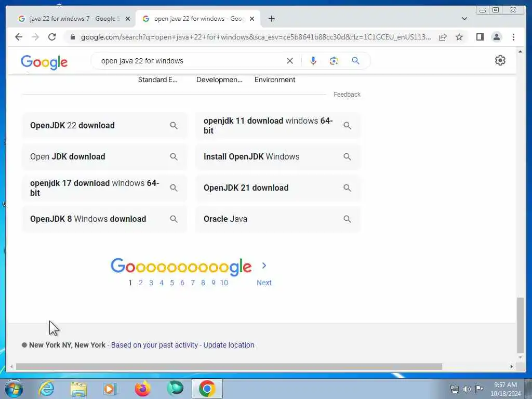Share this page icon in address bar

click(443, 37)
